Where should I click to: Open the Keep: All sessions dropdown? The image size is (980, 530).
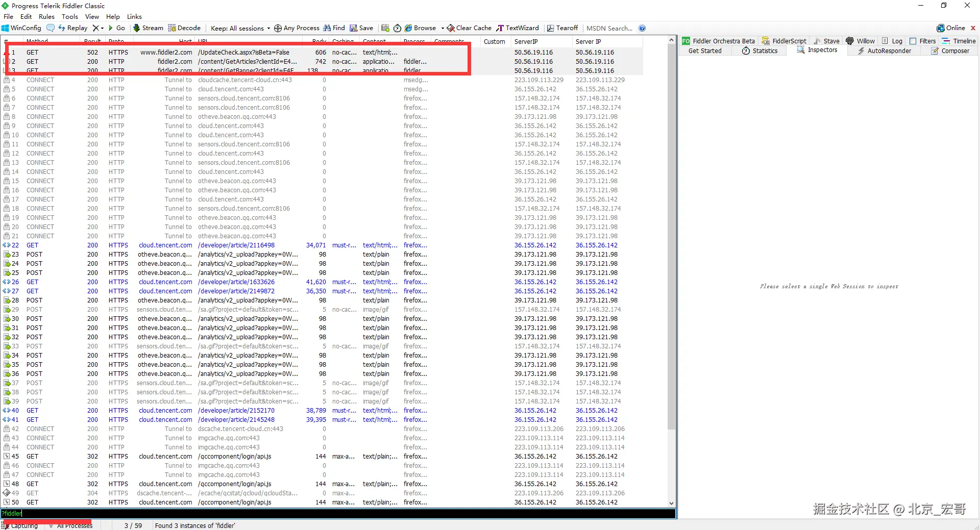pyautogui.click(x=240, y=28)
